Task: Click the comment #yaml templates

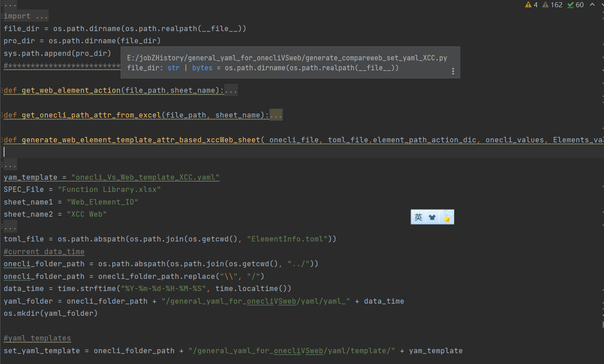Action: [37, 338]
